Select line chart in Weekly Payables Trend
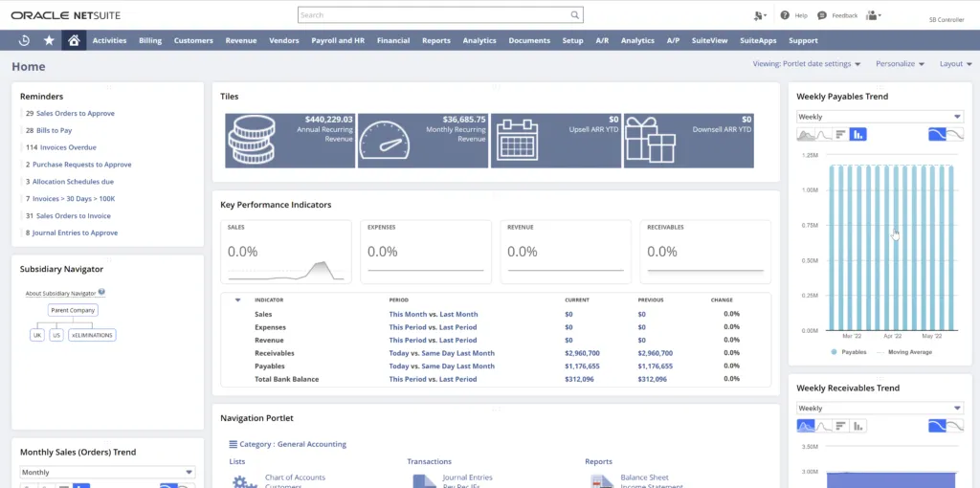The width and height of the screenshot is (980, 488). [x=823, y=134]
